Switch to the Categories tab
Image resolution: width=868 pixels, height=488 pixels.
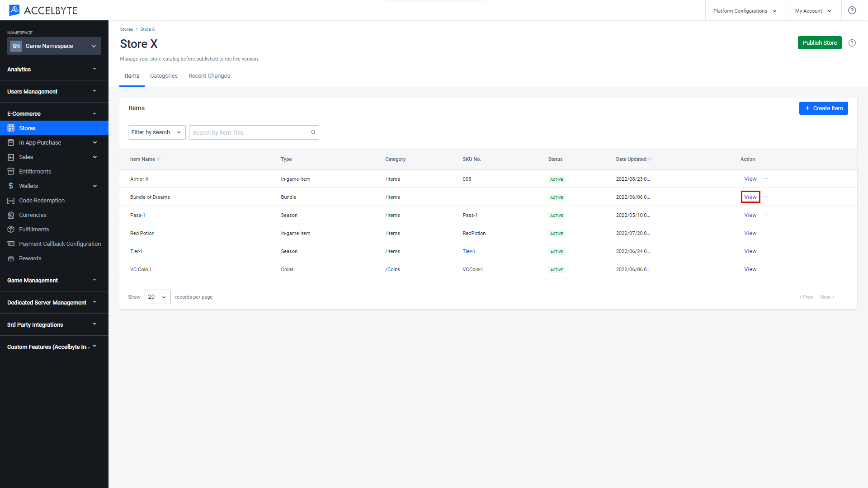coord(164,76)
